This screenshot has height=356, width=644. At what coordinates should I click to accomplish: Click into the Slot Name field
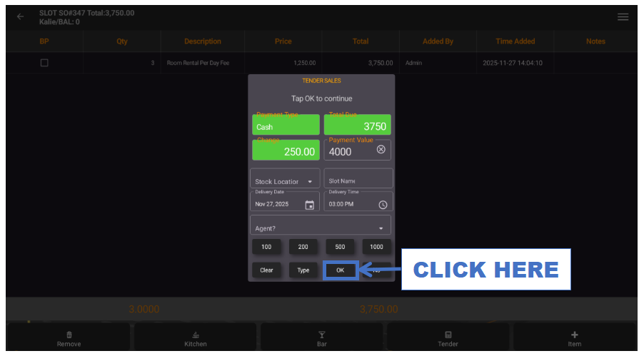tap(358, 178)
